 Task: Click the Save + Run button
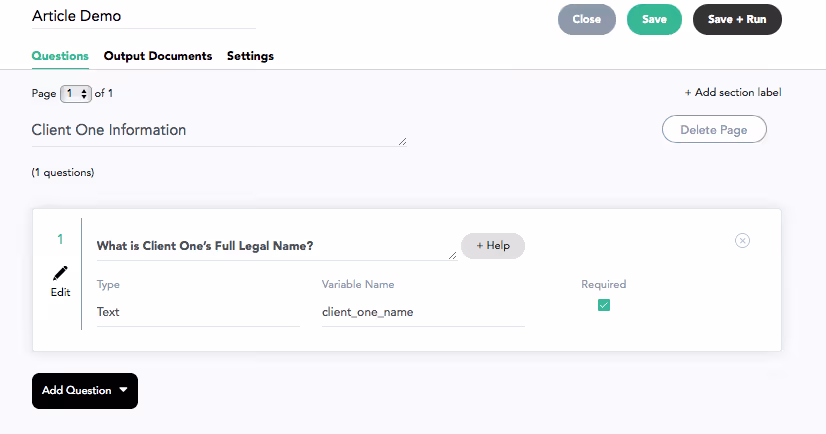pyautogui.click(x=737, y=19)
